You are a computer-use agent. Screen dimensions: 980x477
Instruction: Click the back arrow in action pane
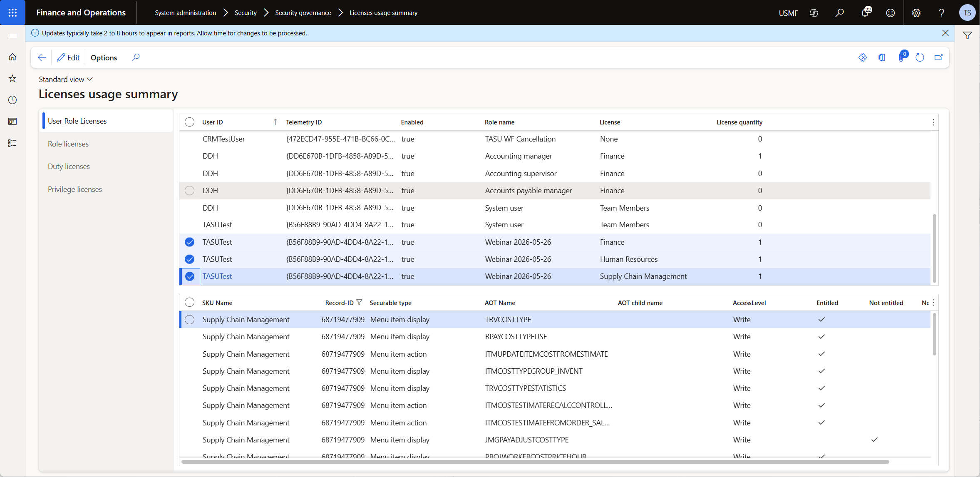pos(42,57)
